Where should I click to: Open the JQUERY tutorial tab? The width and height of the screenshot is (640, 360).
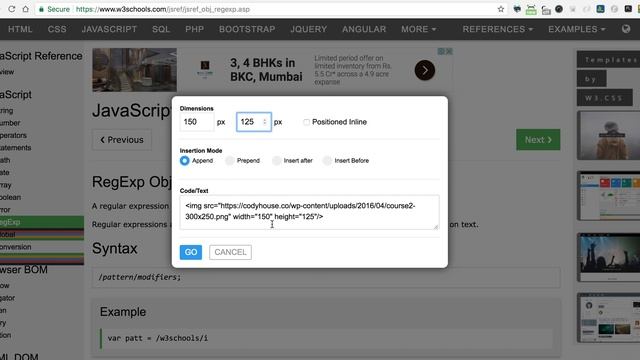coord(309,29)
